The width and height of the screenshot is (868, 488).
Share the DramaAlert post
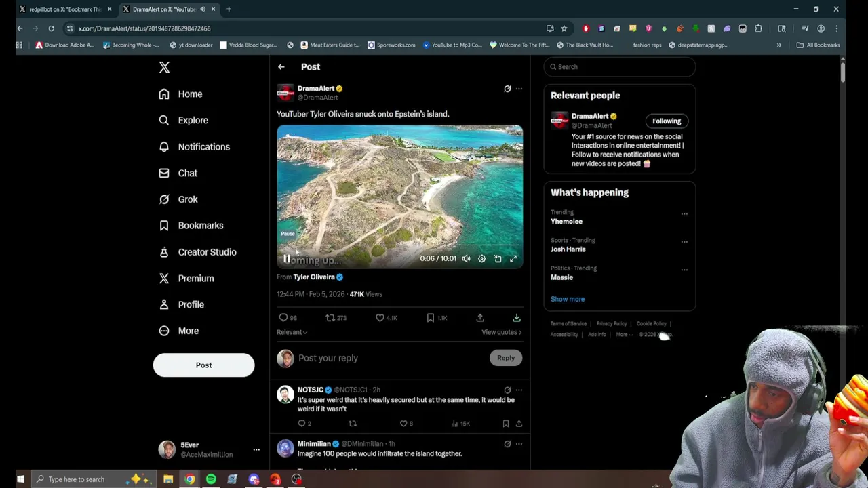click(480, 317)
